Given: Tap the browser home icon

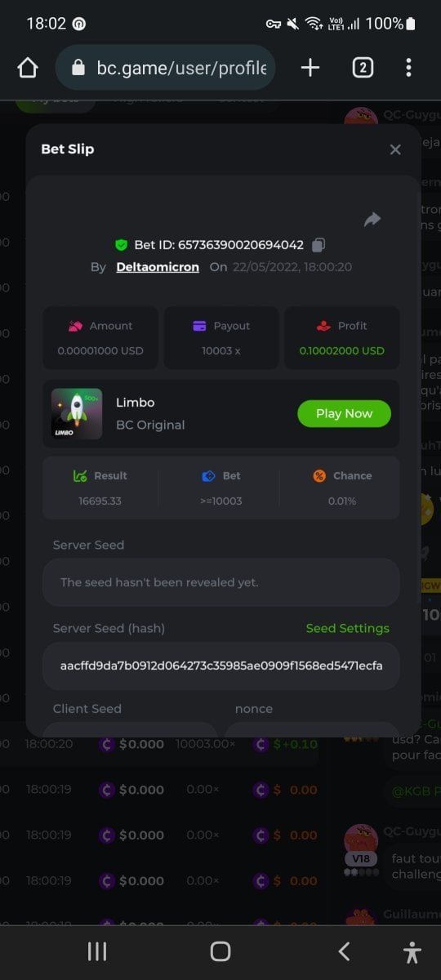Looking at the screenshot, I should pos(28,68).
